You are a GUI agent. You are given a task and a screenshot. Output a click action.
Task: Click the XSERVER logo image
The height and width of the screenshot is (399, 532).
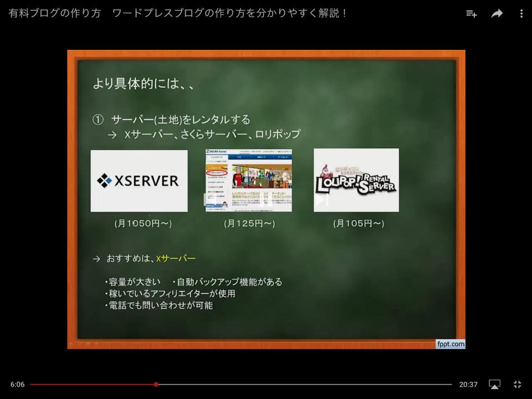(x=139, y=181)
